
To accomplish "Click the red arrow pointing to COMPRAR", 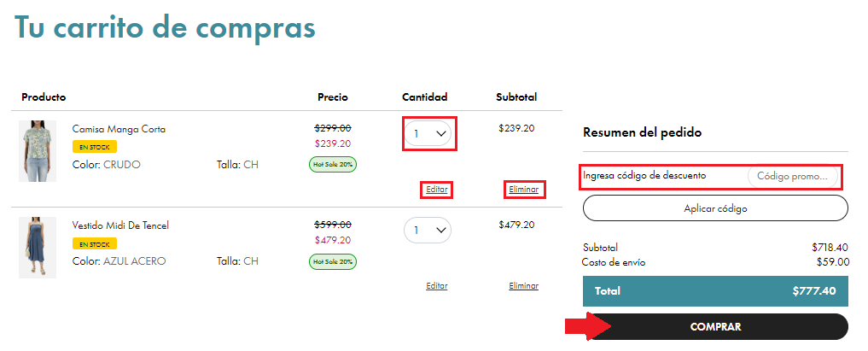I will (587, 326).
